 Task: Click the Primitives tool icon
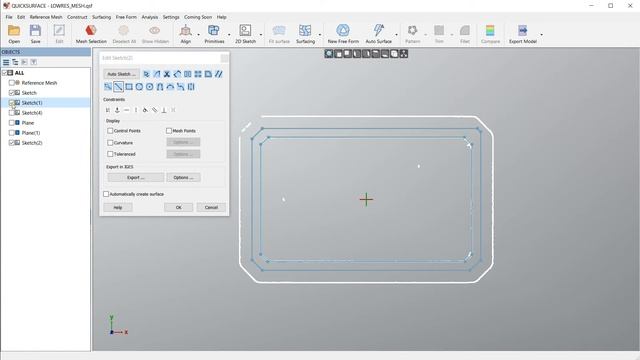[214, 33]
